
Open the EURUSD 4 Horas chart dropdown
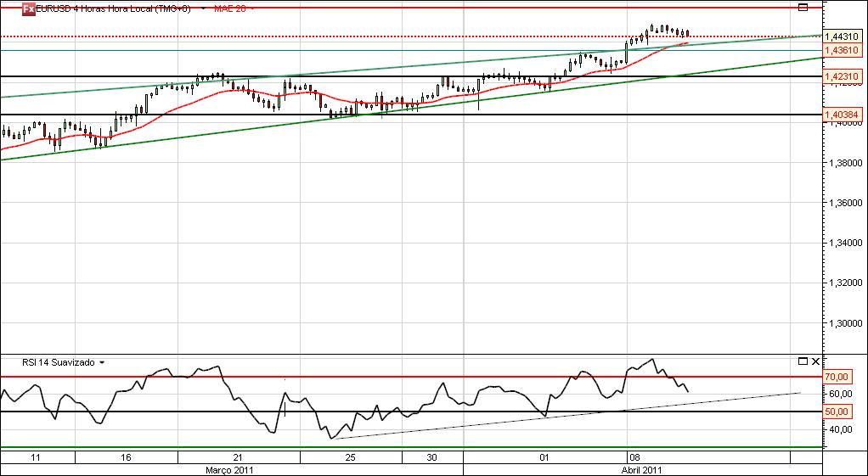pos(203,9)
